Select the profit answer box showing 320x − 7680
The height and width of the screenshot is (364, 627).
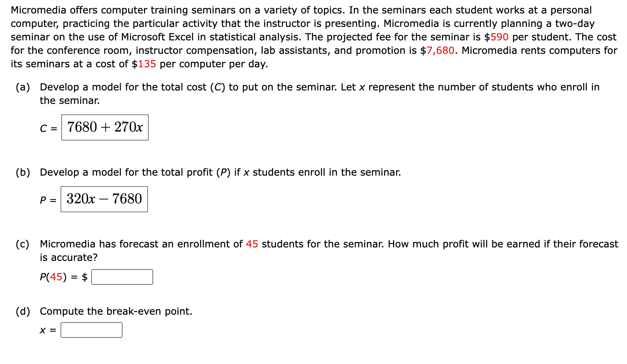104,198
